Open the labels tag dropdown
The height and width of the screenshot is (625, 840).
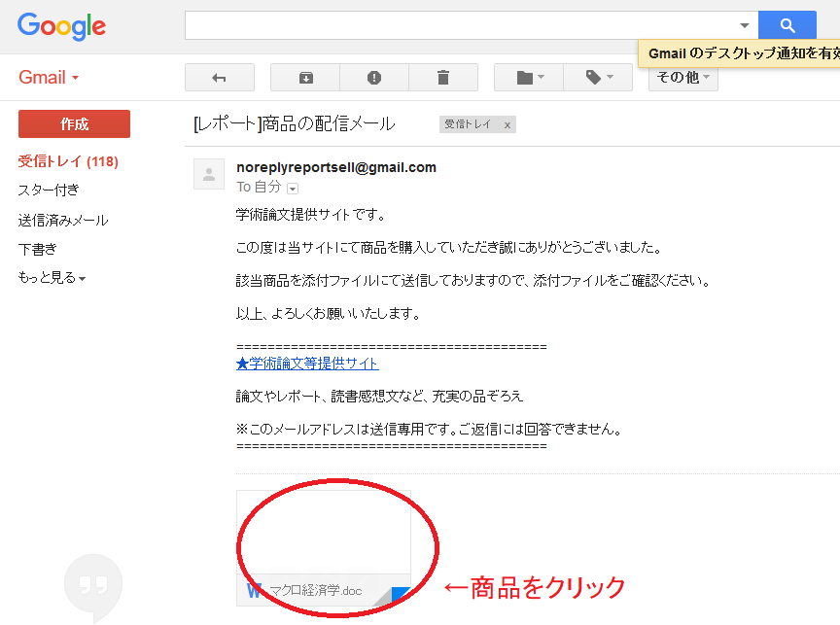click(598, 78)
